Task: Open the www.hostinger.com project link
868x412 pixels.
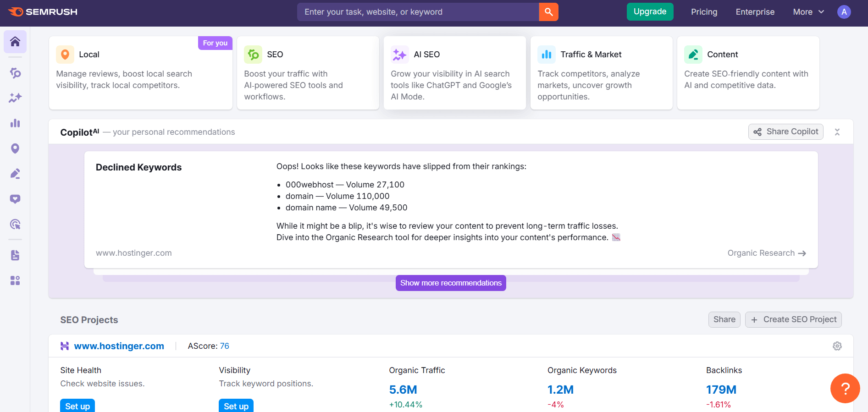Action: (x=119, y=346)
